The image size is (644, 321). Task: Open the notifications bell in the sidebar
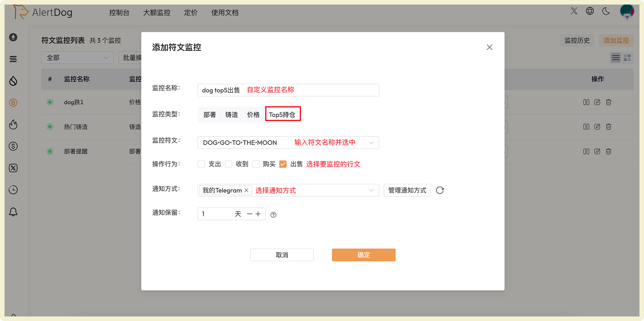[x=13, y=211]
